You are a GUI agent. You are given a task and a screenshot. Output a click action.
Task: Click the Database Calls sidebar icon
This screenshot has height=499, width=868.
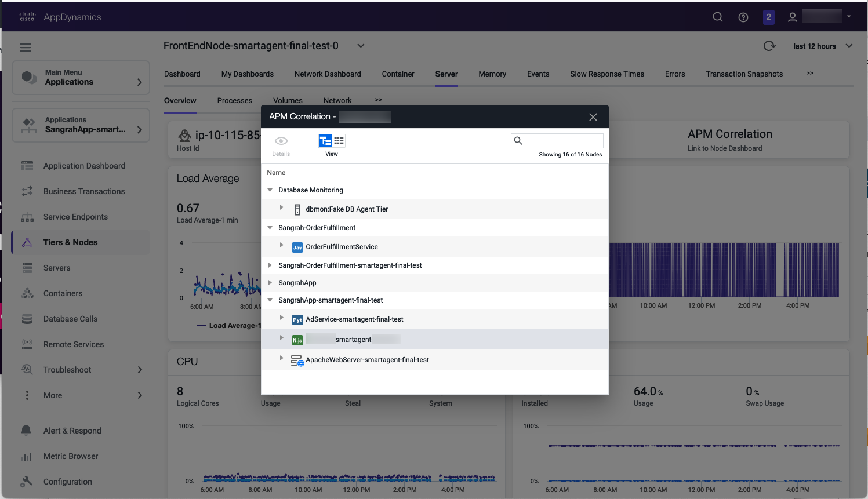pyautogui.click(x=27, y=319)
